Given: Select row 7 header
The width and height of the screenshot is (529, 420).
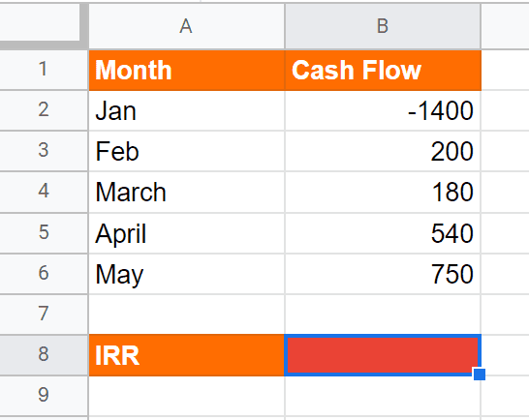Looking at the screenshot, I should coord(44,315).
